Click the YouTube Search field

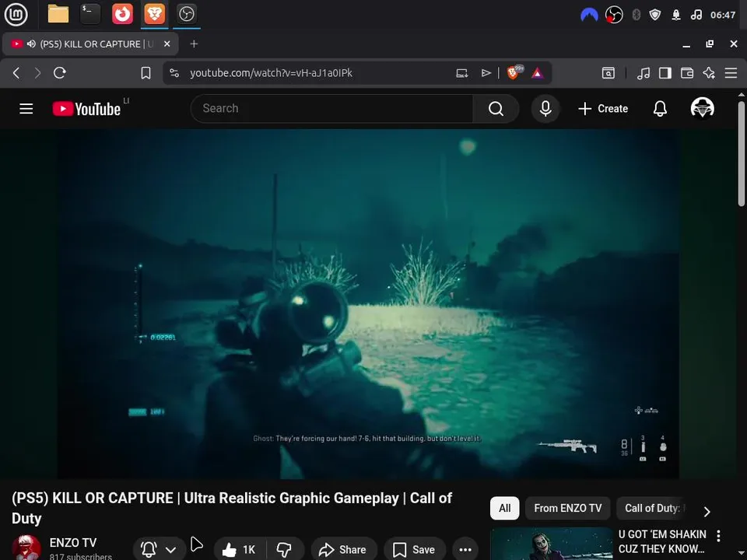coord(331,109)
